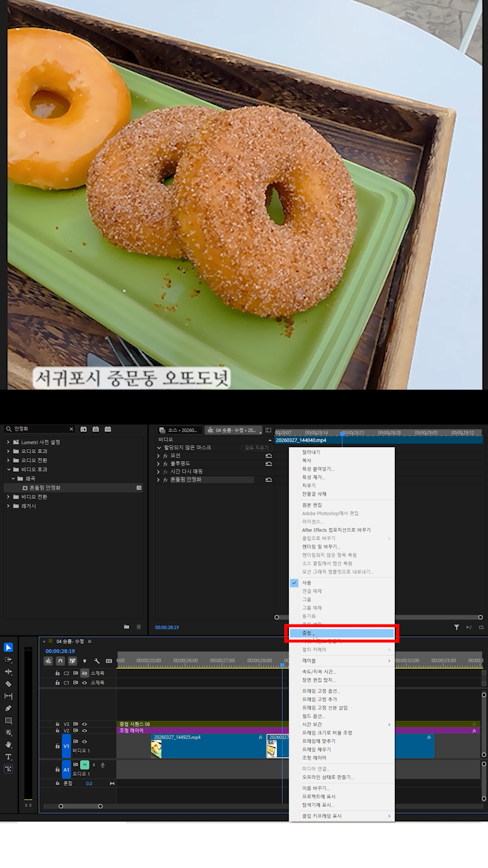The height and width of the screenshot is (868, 488).
Task: Expand 모션 effect properties
Action: 158,456
